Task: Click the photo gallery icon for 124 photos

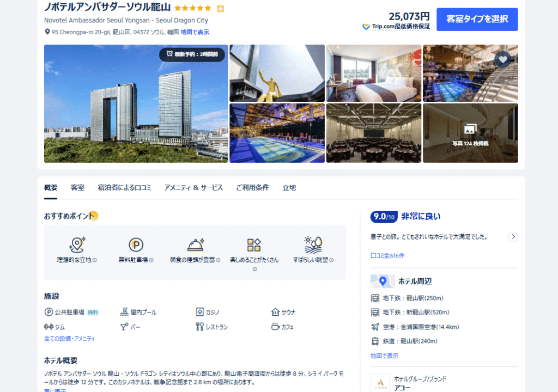Action: (470, 130)
